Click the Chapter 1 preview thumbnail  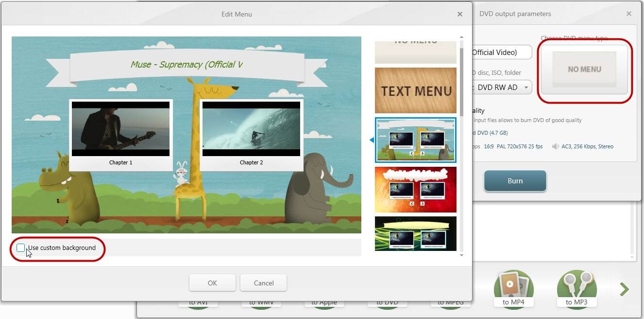pos(121,129)
